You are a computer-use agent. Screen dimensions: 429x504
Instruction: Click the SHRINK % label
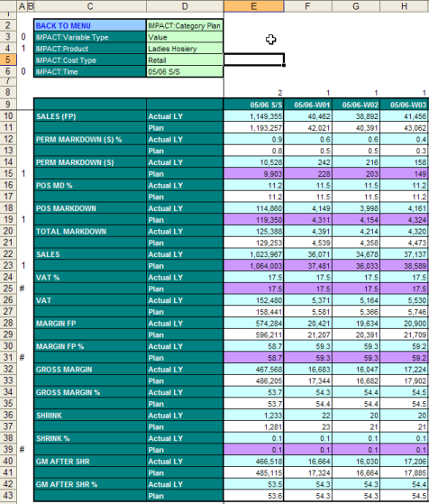pos(52,438)
